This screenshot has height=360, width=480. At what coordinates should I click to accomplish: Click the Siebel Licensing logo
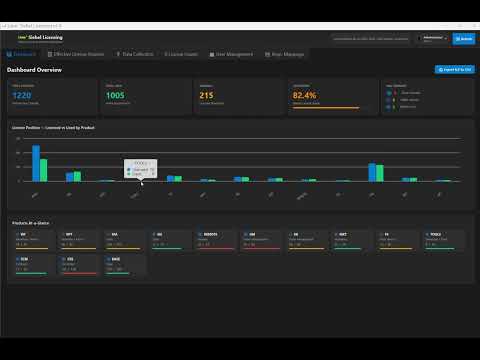coord(40,38)
